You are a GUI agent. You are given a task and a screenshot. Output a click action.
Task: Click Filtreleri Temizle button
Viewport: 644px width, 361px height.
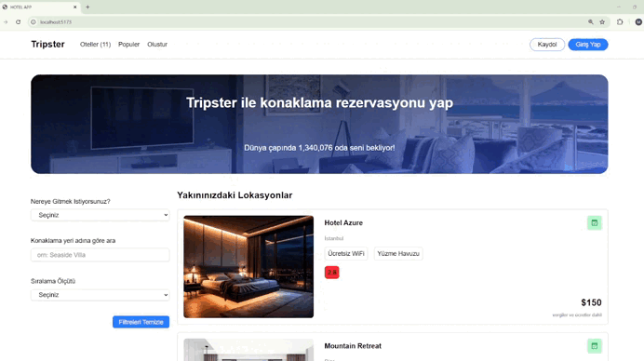141,322
